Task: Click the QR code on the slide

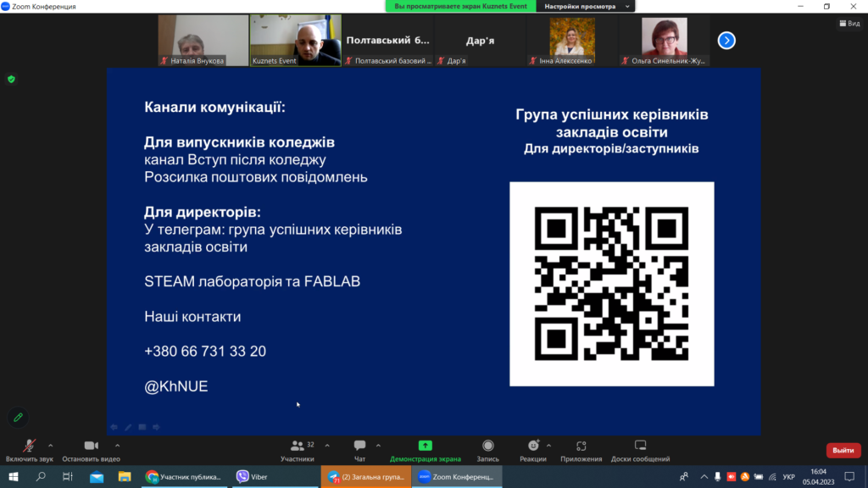Action: (612, 284)
